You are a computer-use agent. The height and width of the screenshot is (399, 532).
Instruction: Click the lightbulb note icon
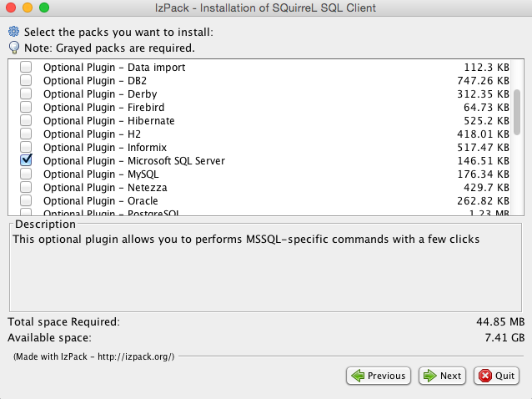(x=13, y=48)
